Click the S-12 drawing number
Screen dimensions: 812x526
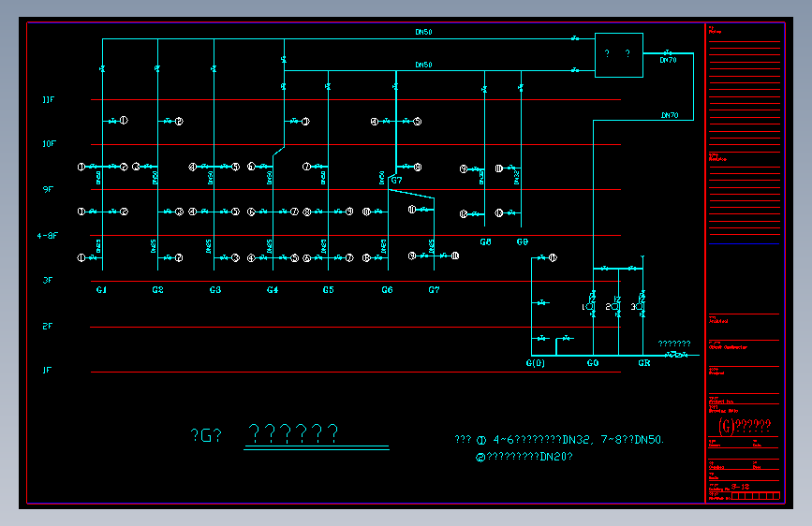coord(741,487)
